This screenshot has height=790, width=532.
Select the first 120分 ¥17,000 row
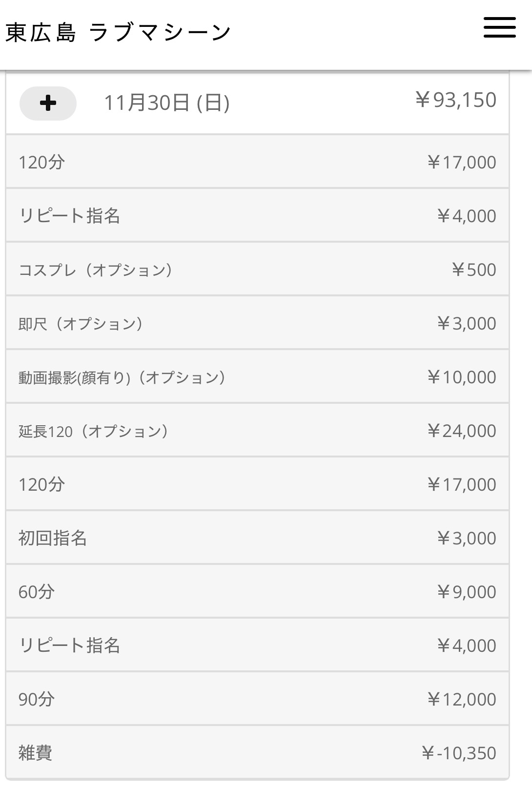point(257,162)
